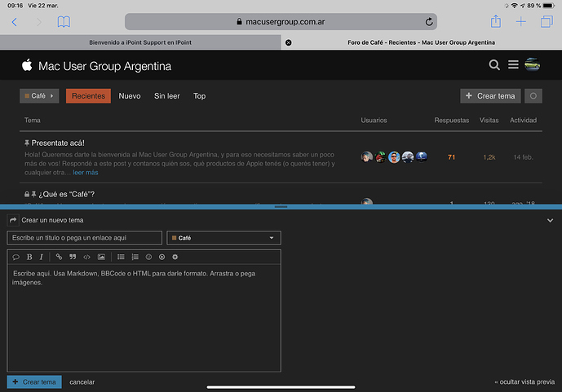This screenshot has height=392, width=562.
Task: Focus the topic title input field
Action: pos(85,238)
